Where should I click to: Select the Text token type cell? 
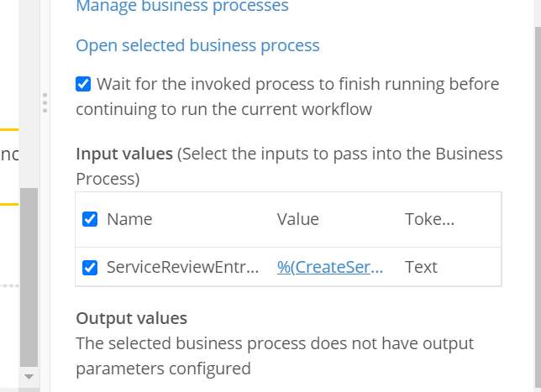pyautogui.click(x=421, y=268)
